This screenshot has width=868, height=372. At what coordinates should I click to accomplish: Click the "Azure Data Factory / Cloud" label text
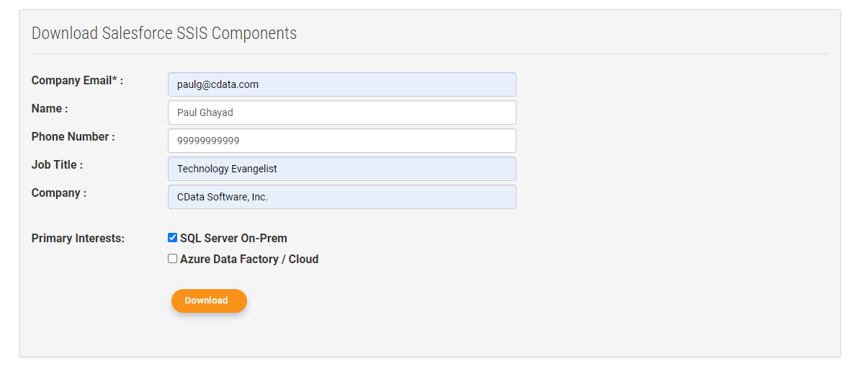pos(249,260)
